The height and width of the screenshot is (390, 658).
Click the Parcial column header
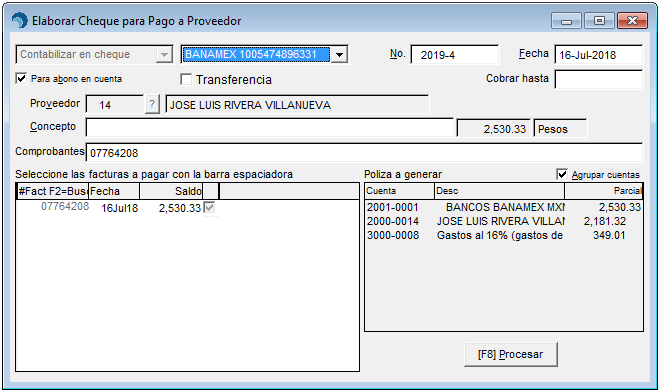603,191
